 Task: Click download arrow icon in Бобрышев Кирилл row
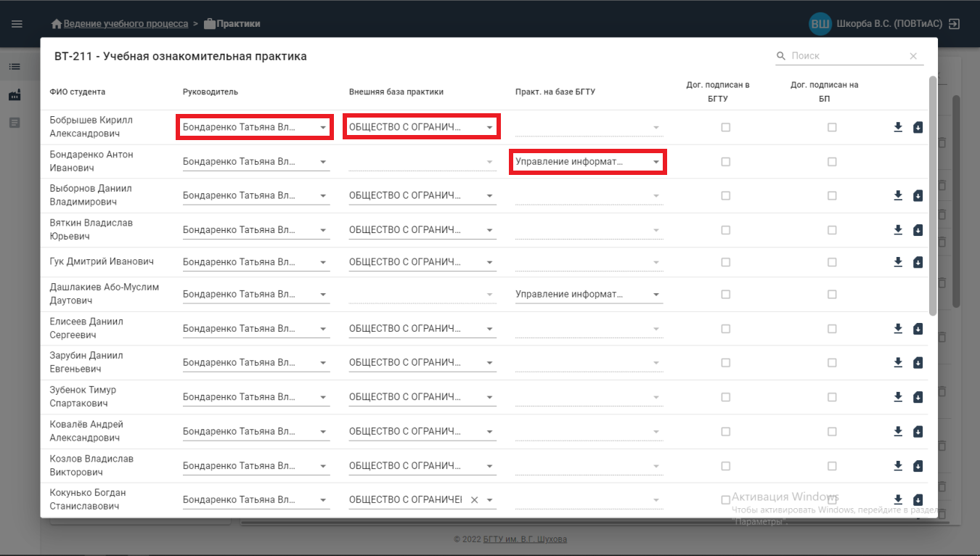pyautogui.click(x=898, y=127)
